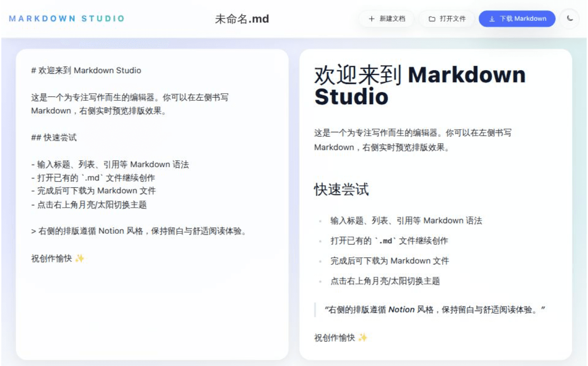
Task: Click the MARKDOWN STUDIO logo text
Action: (x=67, y=19)
